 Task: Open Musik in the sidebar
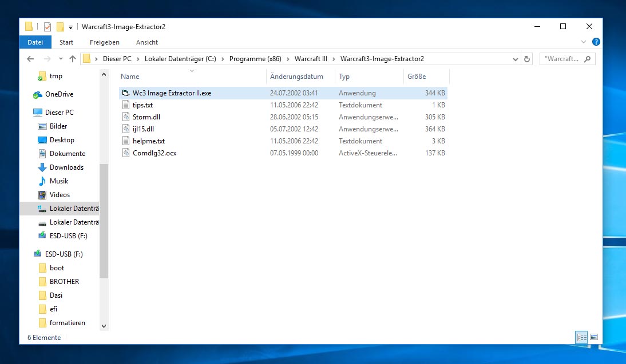59,181
